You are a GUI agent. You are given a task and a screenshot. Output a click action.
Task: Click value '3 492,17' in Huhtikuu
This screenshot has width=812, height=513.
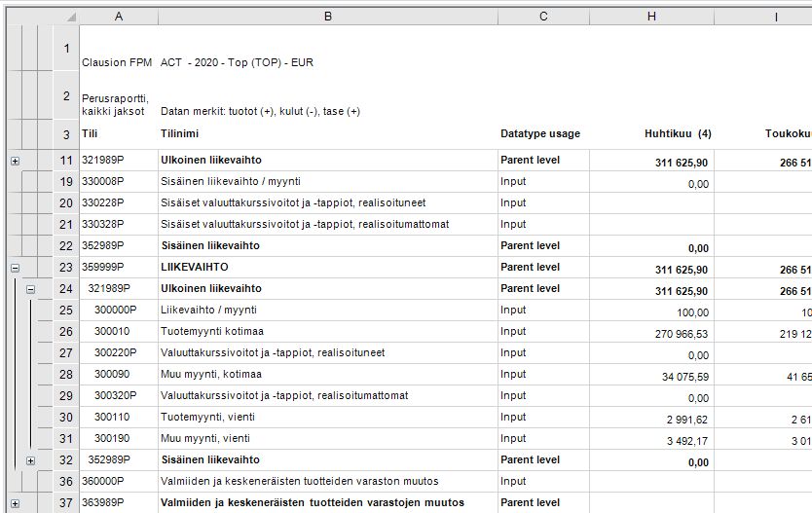pyautogui.click(x=651, y=439)
